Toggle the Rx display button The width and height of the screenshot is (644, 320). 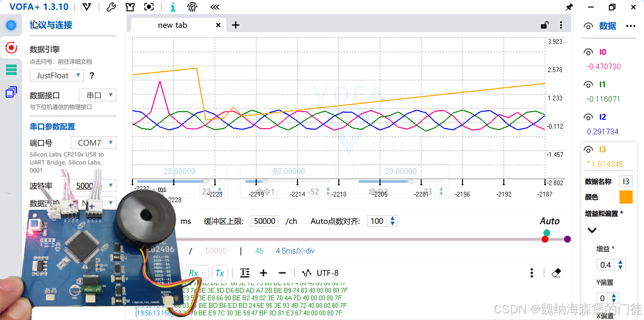[x=193, y=273]
